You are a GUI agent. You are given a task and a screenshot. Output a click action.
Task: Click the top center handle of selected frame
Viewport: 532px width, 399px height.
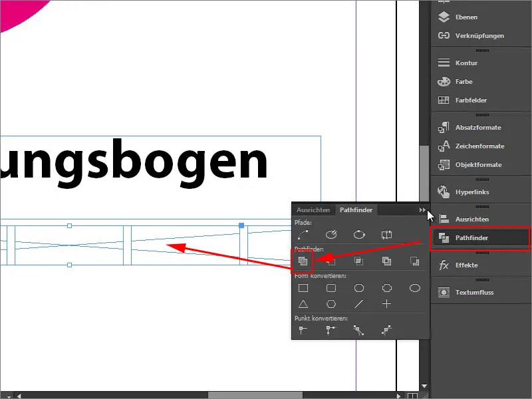(x=70, y=225)
